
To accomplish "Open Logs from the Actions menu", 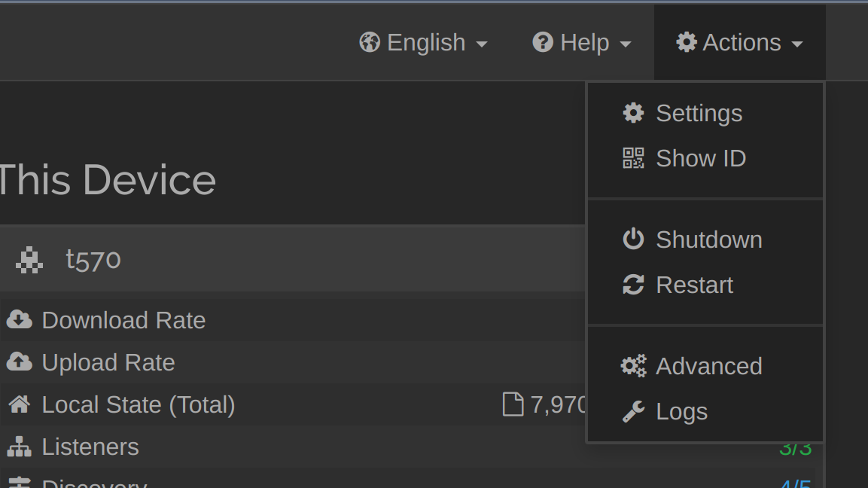I will tap(681, 412).
